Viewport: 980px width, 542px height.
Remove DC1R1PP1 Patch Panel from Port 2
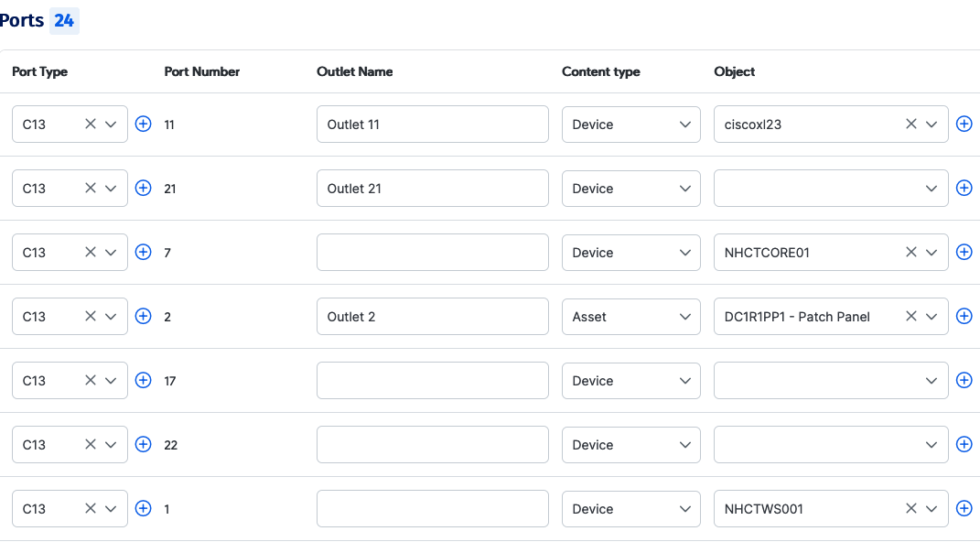point(911,316)
